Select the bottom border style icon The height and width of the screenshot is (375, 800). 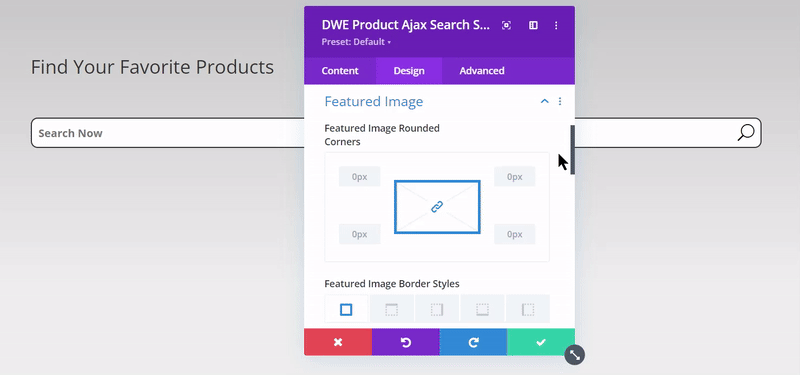pos(482,309)
